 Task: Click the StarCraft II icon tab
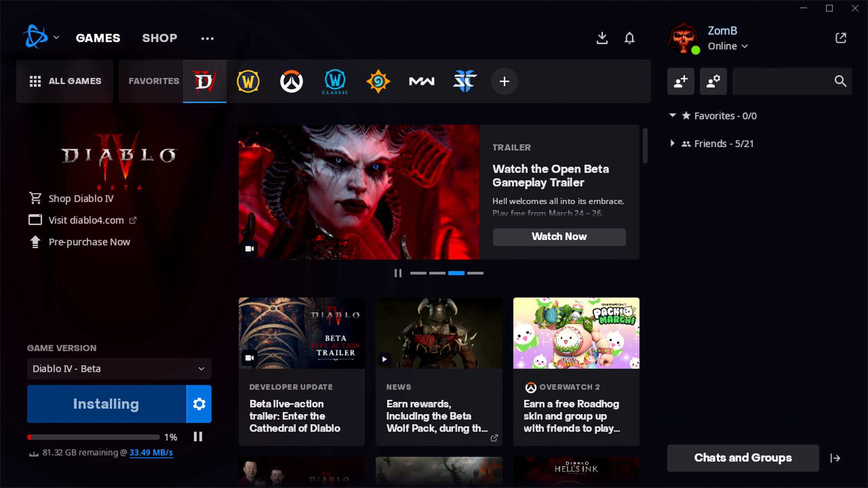(x=464, y=80)
